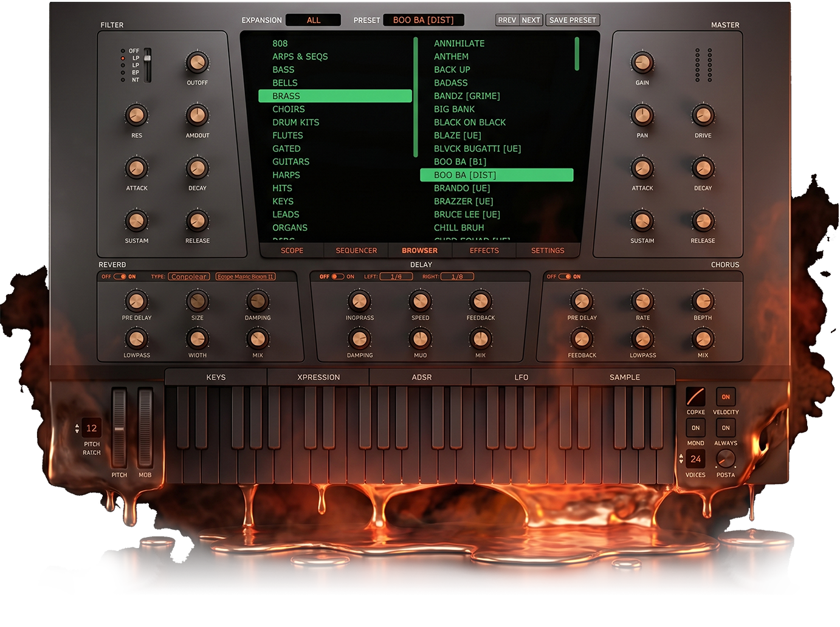Click the Cutoff filter knob
This screenshot has width=840, height=627.
click(196, 63)
